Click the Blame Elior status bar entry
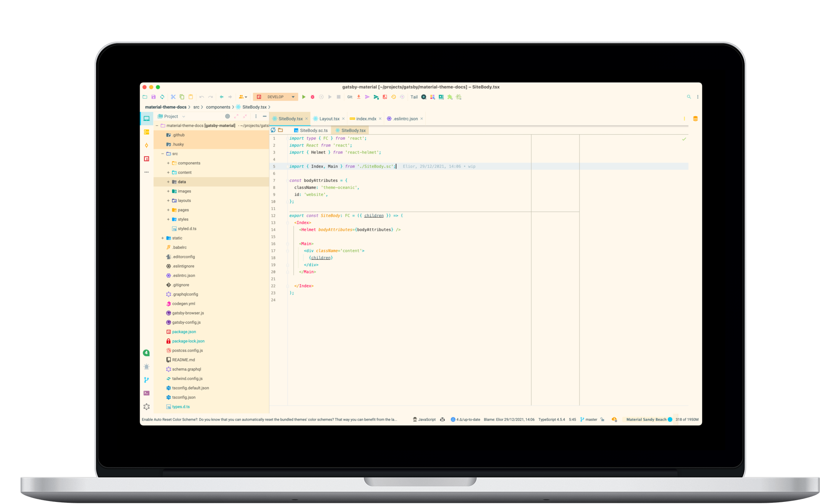This screenshot has width=840, height=504. [x=509, y=420]
